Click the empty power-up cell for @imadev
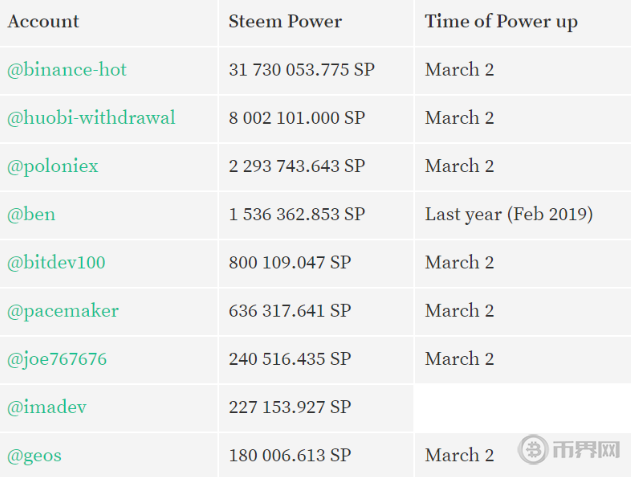Viewport: 631px width, 477px height. point(522,407)
